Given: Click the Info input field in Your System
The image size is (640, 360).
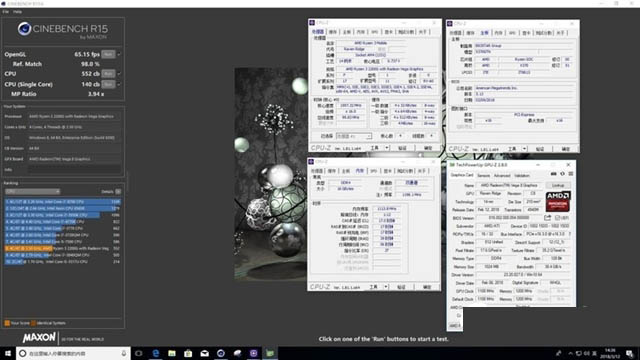Looking at the screenshot, I should pos(74,169).
